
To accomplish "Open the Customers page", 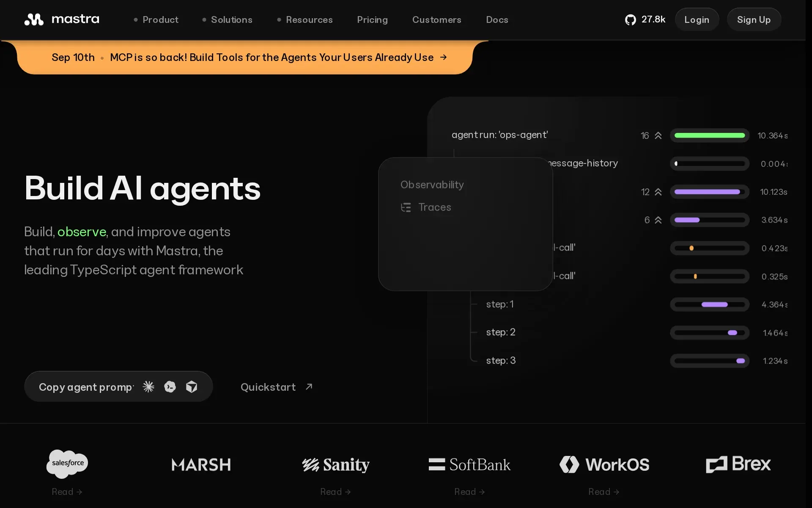I will click(436, 19).
